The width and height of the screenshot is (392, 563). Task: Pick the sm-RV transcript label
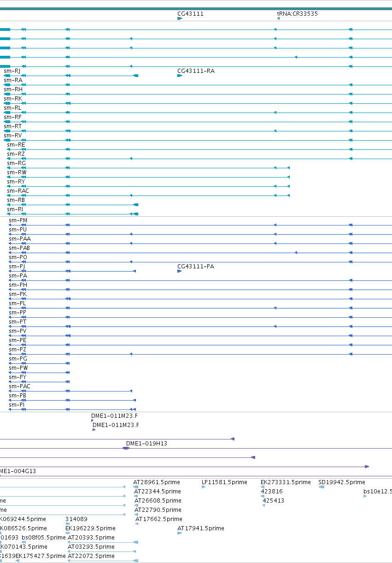coord(13,136)
